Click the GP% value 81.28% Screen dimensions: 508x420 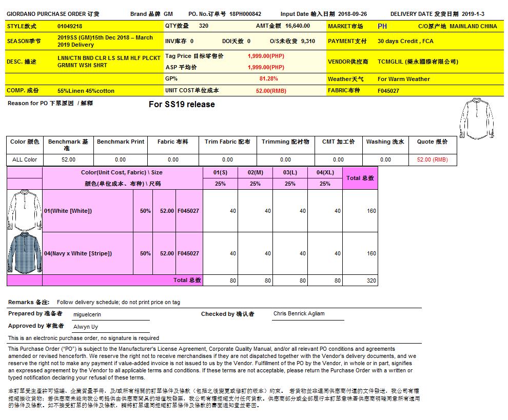(x=268, y=79)
